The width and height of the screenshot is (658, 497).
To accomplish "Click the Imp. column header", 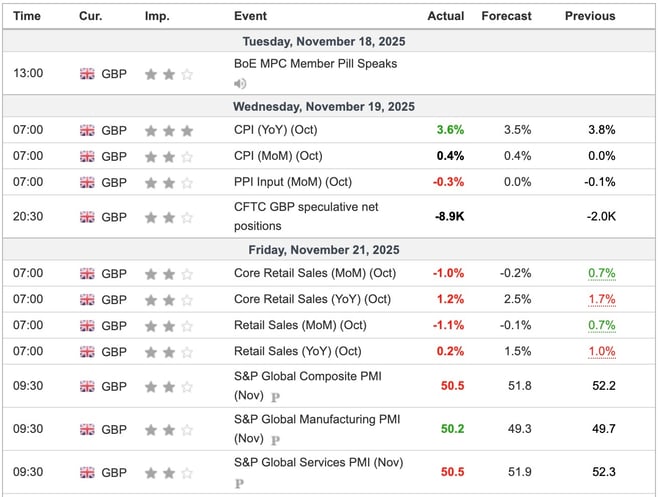I will point(157,16).
